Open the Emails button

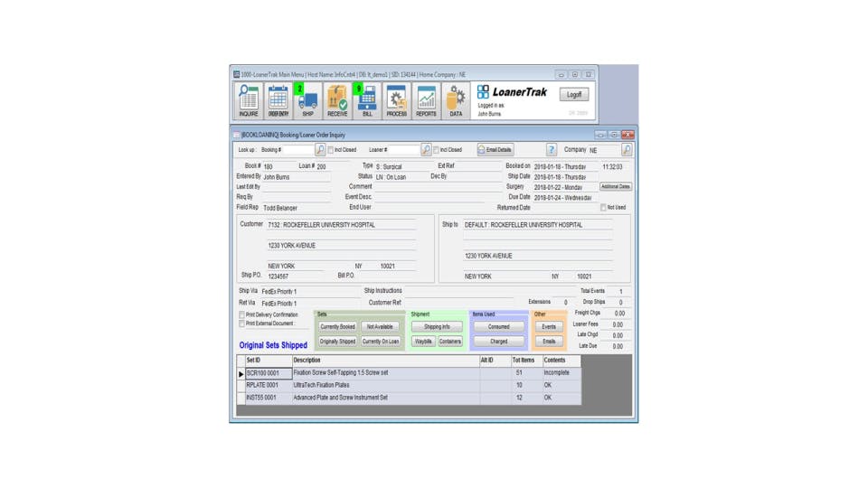(549, 342)
